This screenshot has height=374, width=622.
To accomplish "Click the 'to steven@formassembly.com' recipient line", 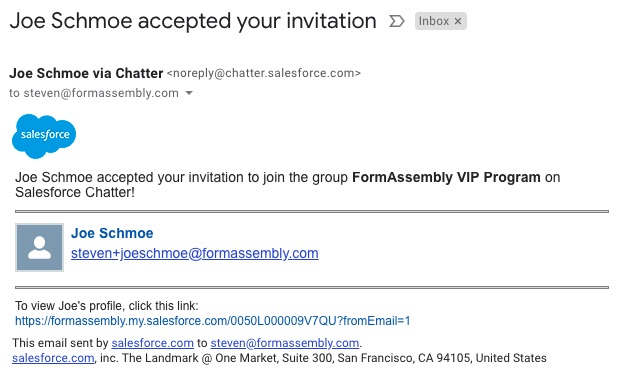I will pyautogui.click(x=94, y=93).
